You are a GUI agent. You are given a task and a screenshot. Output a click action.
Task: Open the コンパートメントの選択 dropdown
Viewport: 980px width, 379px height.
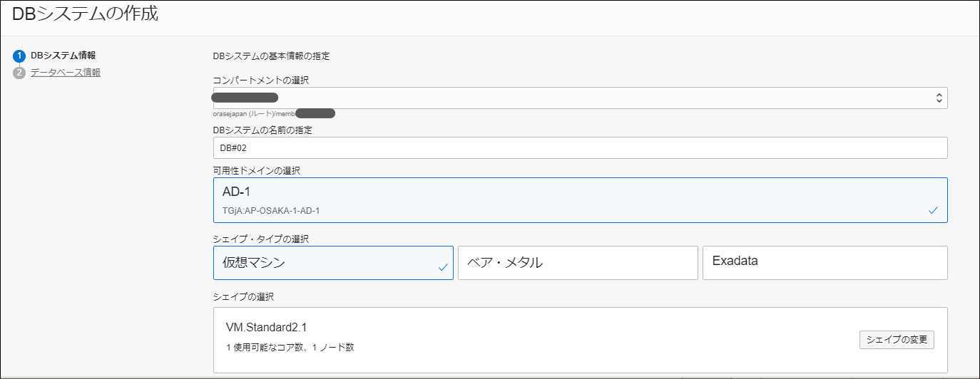pos(580,98)
